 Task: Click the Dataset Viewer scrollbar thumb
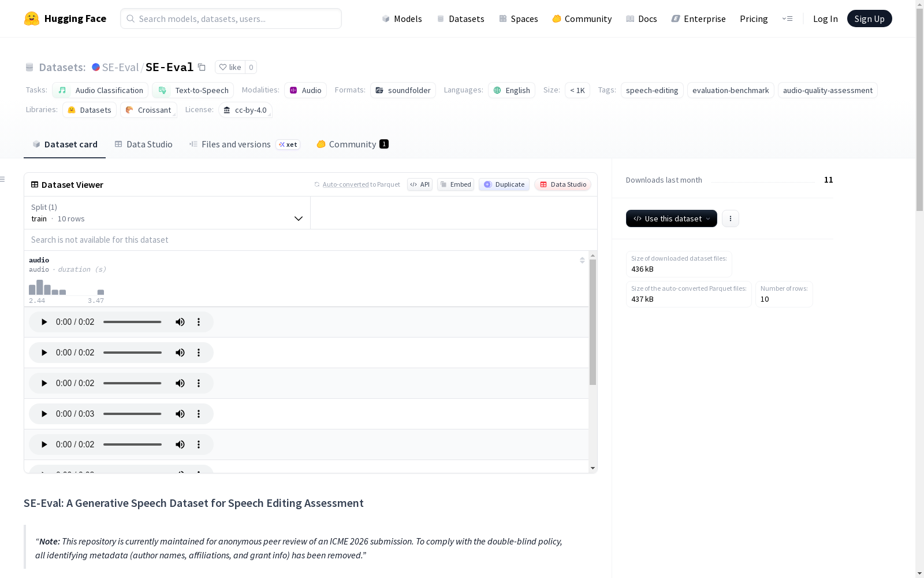point(593,322)
